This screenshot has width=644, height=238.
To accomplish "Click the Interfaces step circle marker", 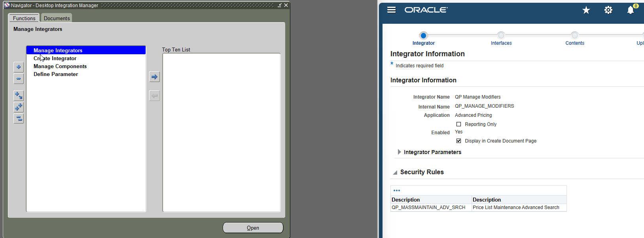I will [x=501, y=35].
